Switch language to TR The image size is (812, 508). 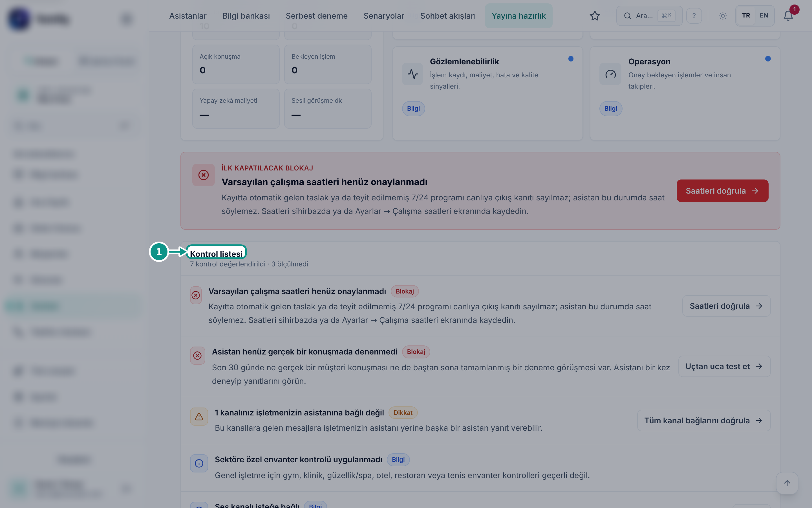click(745, 16)
